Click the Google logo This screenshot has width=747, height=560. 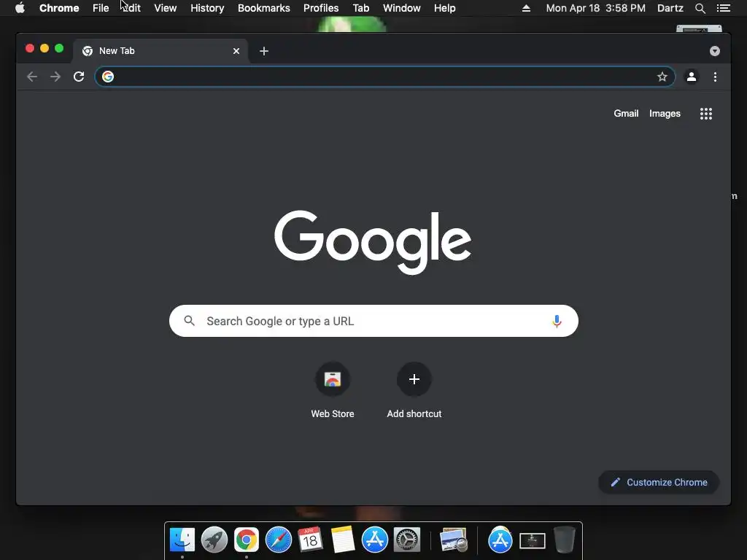[x=373, y=242]
